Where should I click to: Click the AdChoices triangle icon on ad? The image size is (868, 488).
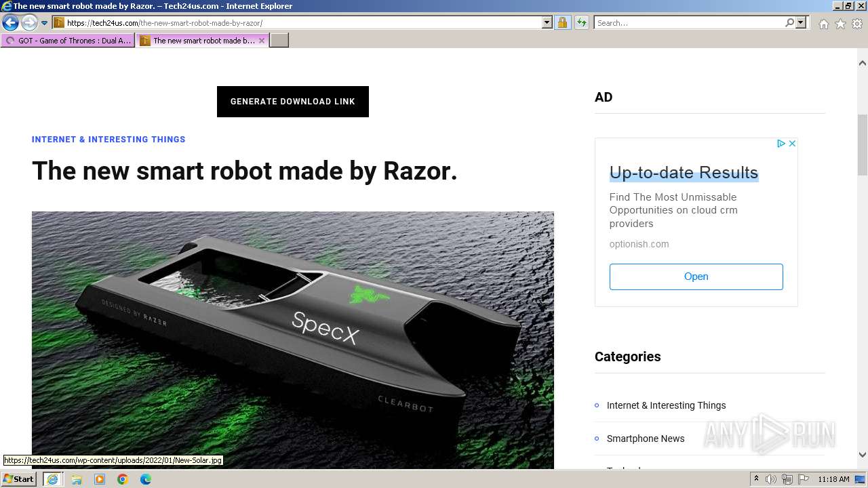click(x=781, y=144)
